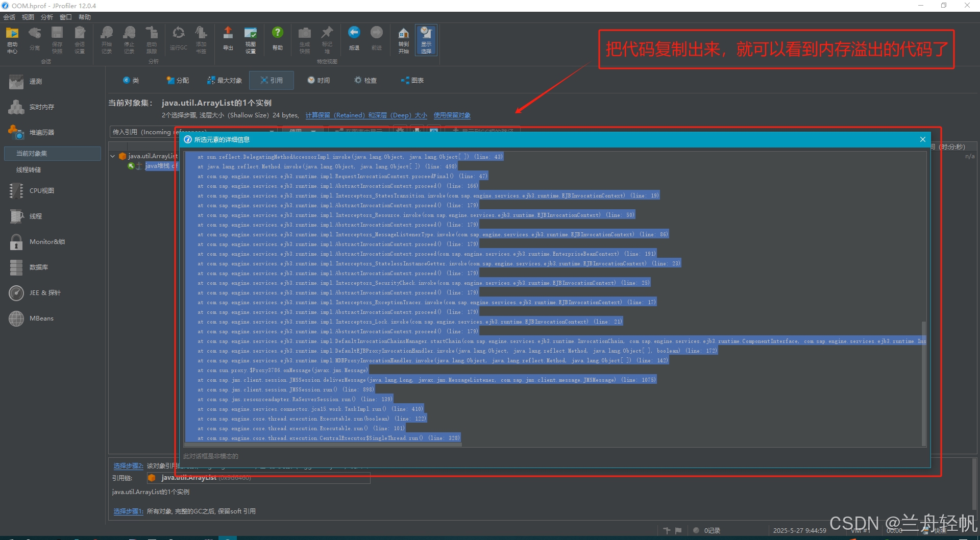Click the horizontal scrollbar in details dialog

pyautogui.click(x=323, y=445)
